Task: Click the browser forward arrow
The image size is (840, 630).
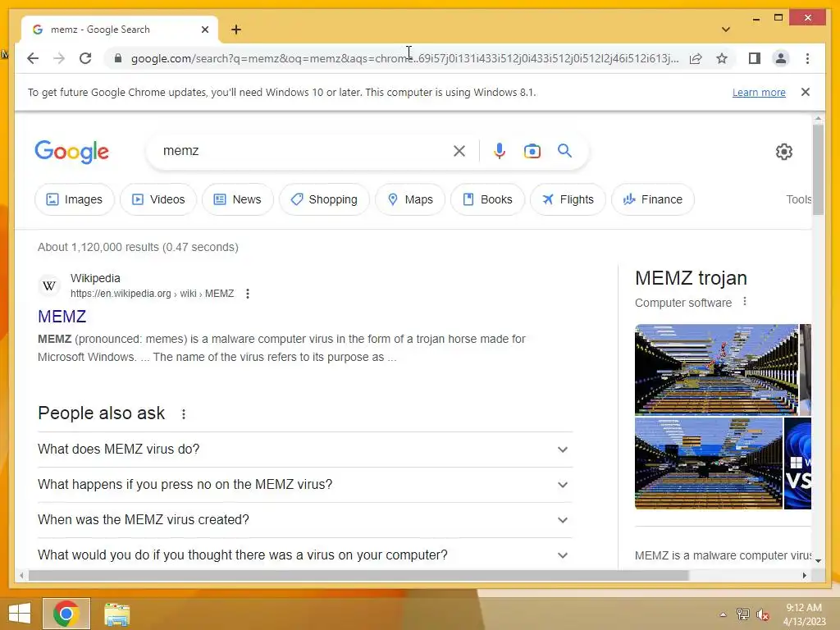Action: (59, 58)
